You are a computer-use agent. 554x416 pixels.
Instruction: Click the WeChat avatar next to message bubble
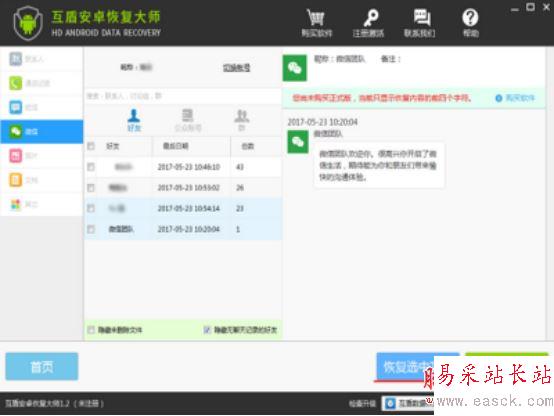pos(298,142)
